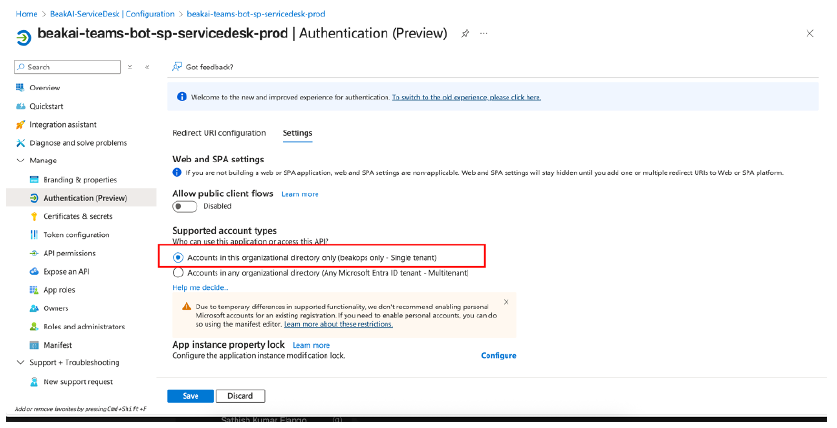Click the Discard button

240,396
